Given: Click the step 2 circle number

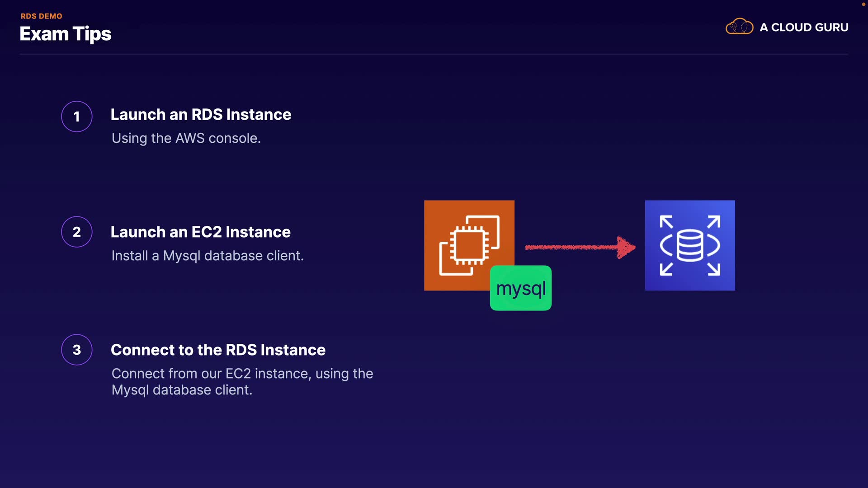Looking at the screenshot, I should click(x=77, y=232).
